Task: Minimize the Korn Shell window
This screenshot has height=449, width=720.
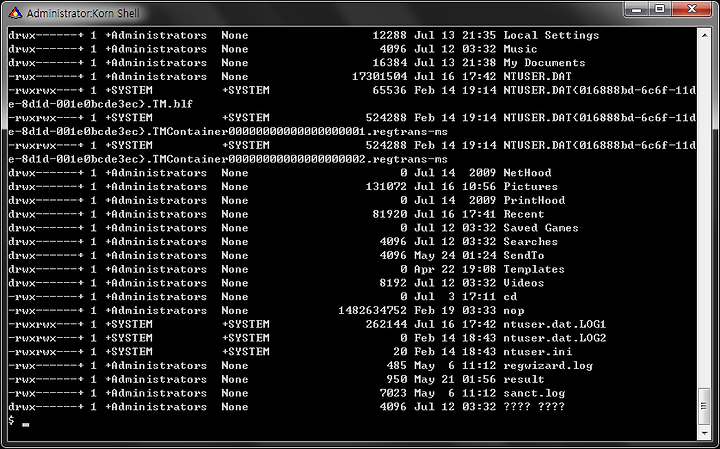Action: tap(636, 9)
